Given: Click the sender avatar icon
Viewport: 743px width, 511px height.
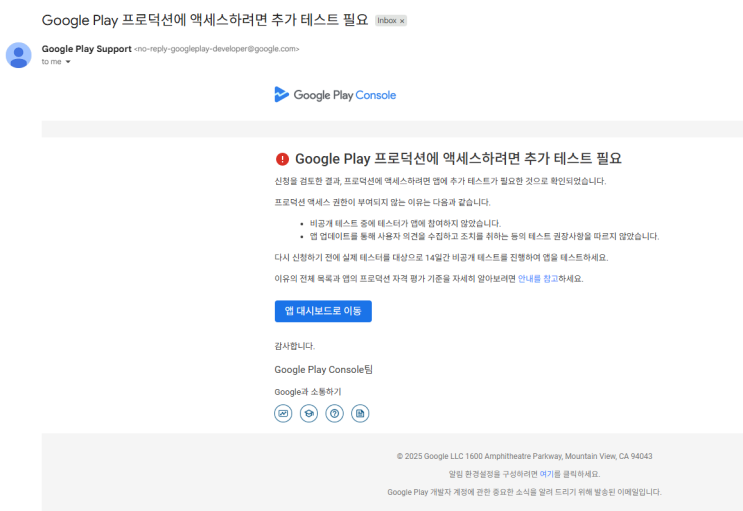Looking at the screenshot, I should 18,55.
